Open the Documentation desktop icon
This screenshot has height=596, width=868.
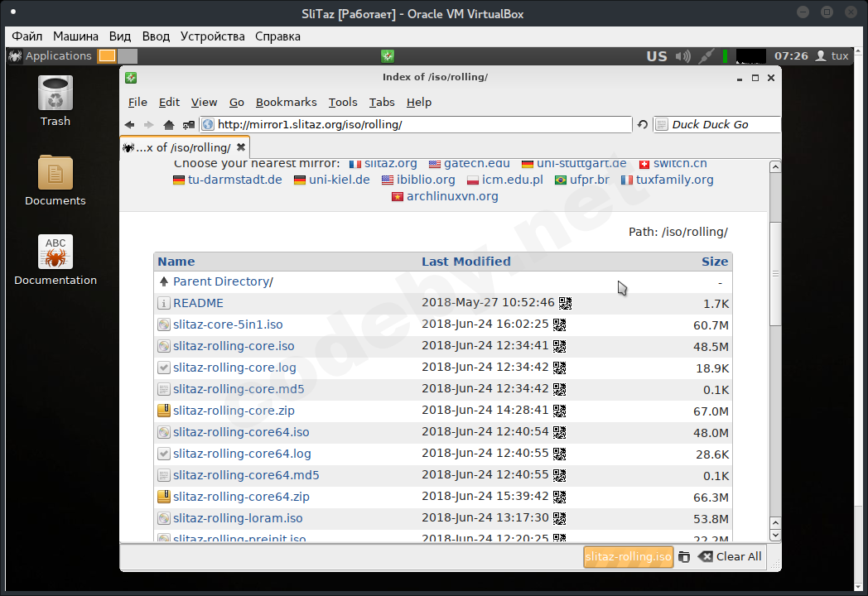(x=55, y=260)
